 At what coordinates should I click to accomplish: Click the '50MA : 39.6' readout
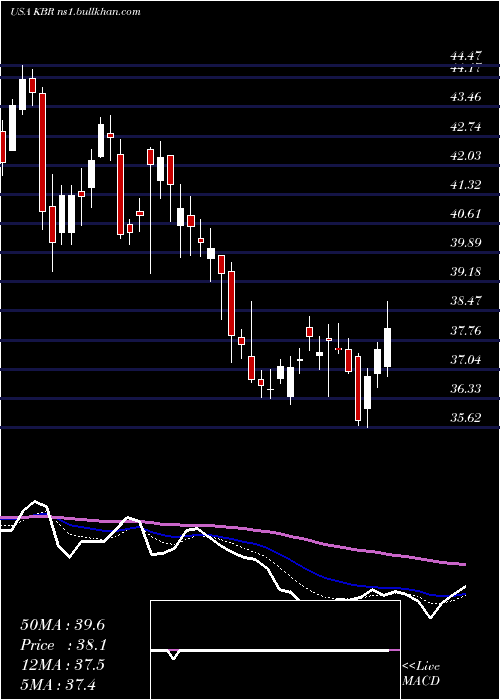point(62,625)
